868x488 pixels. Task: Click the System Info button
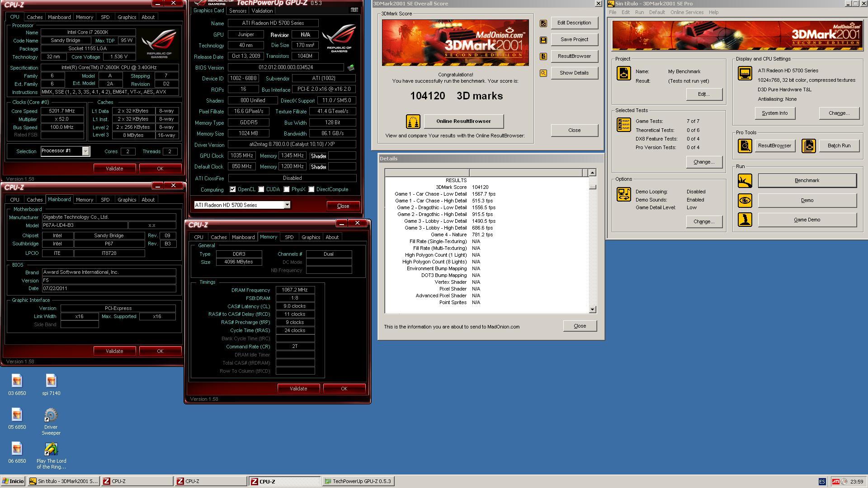[x=775, y=113]
